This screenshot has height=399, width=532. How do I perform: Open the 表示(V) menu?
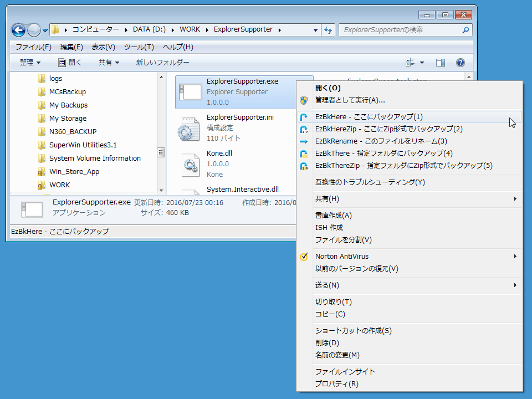(104, 47)
